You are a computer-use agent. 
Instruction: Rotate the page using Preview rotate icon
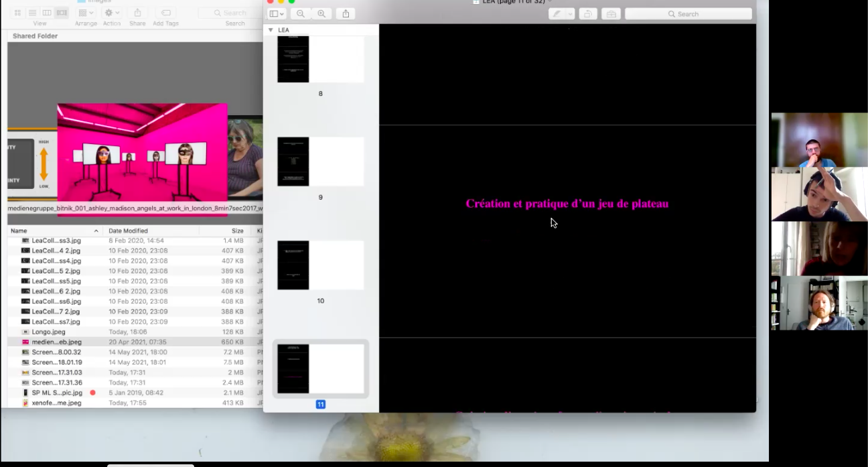click(588, 13)
